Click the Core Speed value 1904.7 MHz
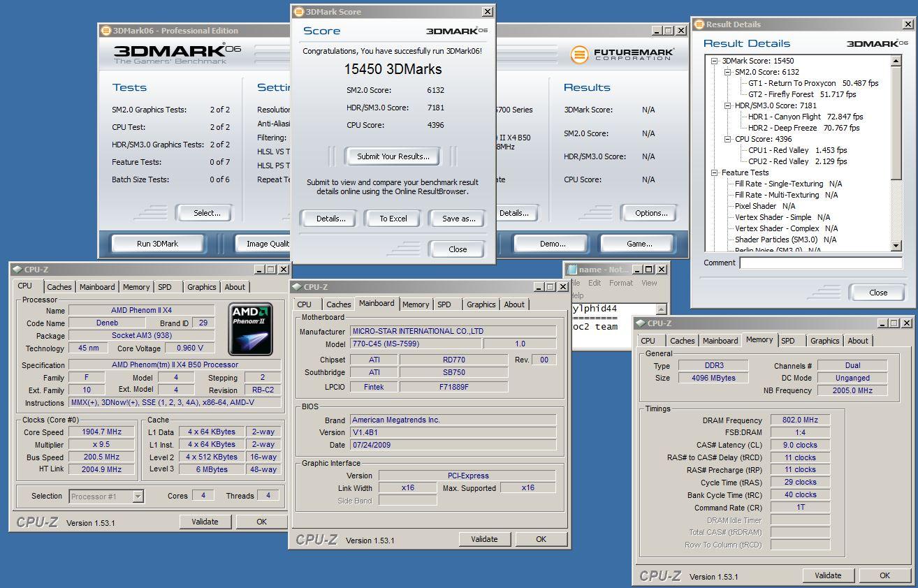The height and width of the screenshot is (588, 918). click(102, 432)
